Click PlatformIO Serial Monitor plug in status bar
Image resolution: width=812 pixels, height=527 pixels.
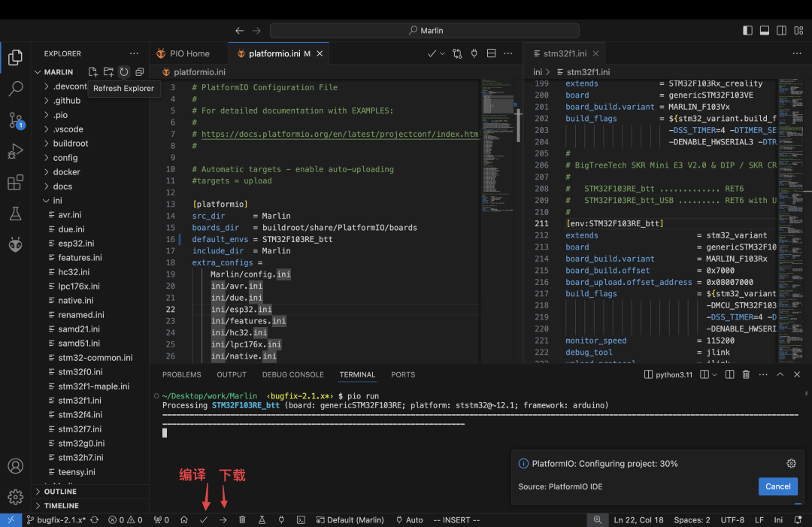click(x=281, y=519)
